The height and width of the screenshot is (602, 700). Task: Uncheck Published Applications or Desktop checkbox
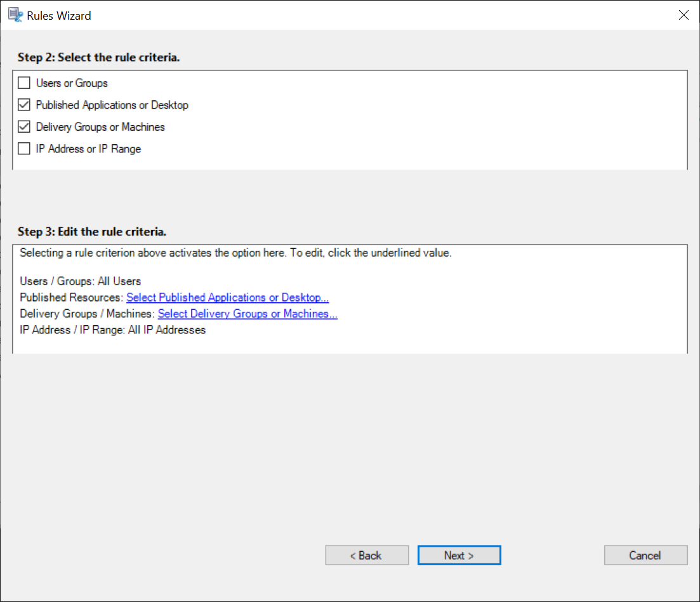[x=24, y=105]
